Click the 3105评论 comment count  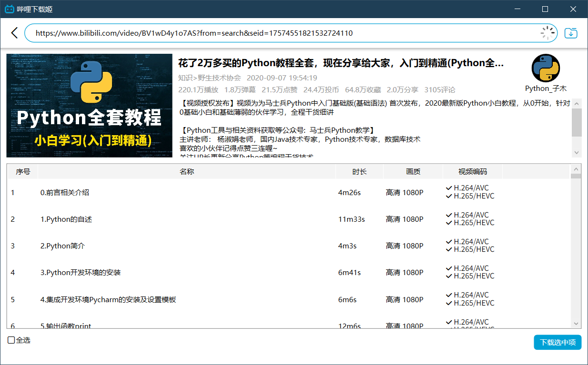440,89
